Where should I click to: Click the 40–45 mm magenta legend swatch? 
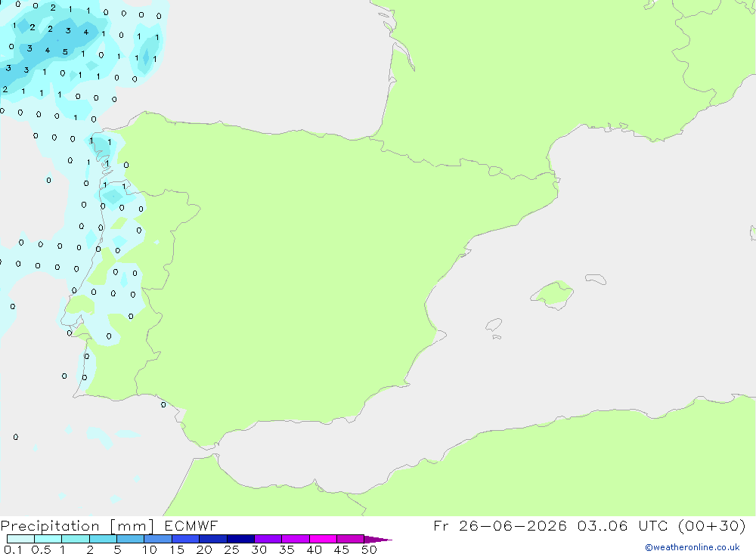coord(323,539)
